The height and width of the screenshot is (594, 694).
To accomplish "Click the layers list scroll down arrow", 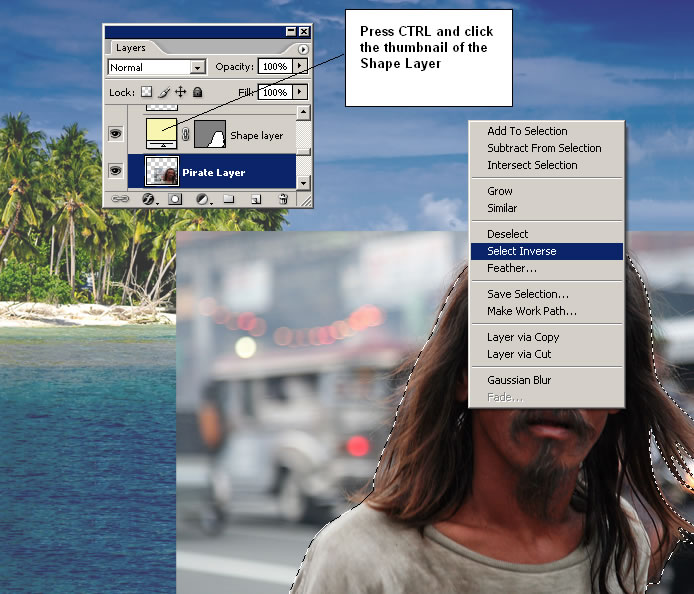I will (x=303, y=182).
